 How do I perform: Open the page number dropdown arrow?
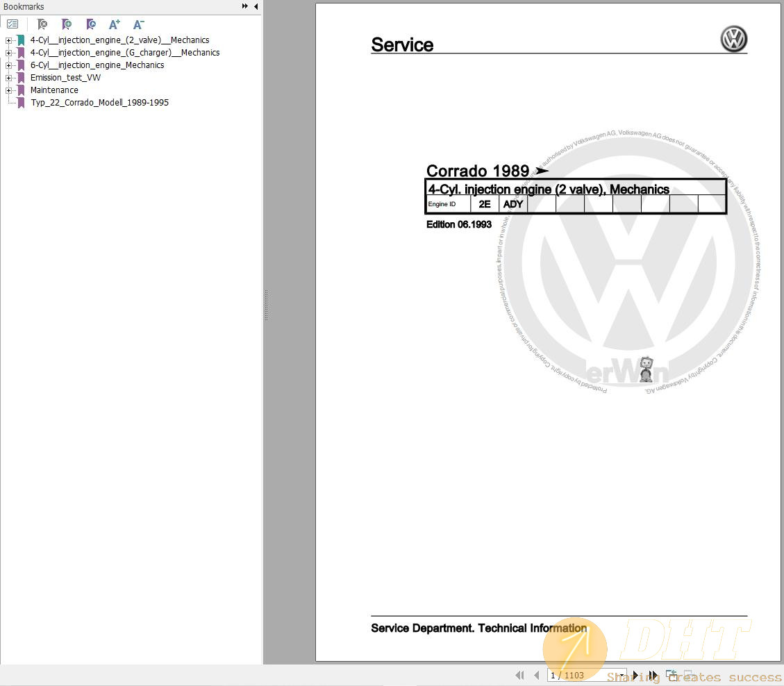pos(622,675)
